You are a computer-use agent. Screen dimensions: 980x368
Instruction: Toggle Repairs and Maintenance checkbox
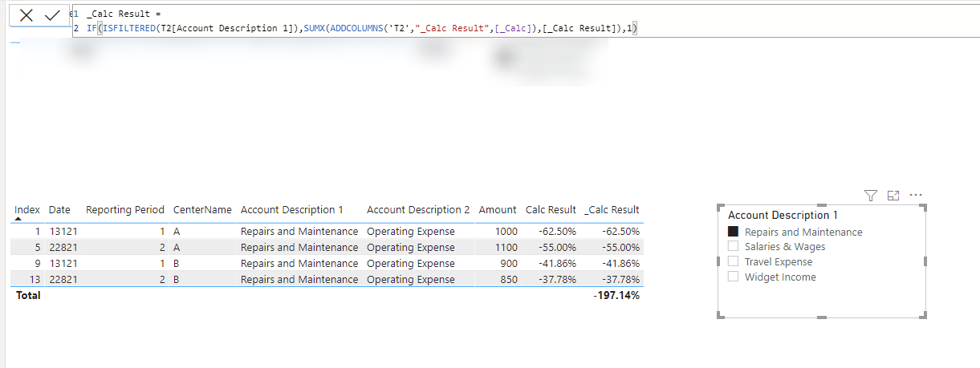tap(733, 232)
